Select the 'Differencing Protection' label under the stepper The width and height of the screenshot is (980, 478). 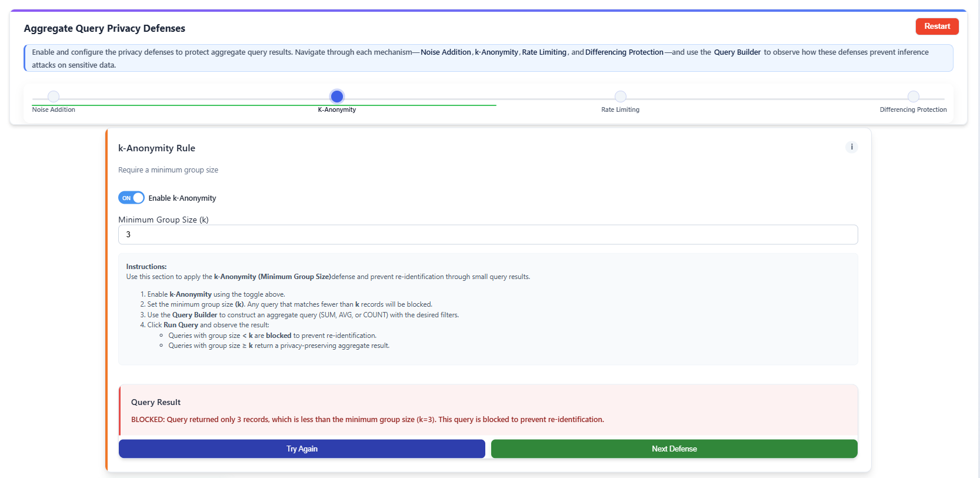[x=913, y=110]
